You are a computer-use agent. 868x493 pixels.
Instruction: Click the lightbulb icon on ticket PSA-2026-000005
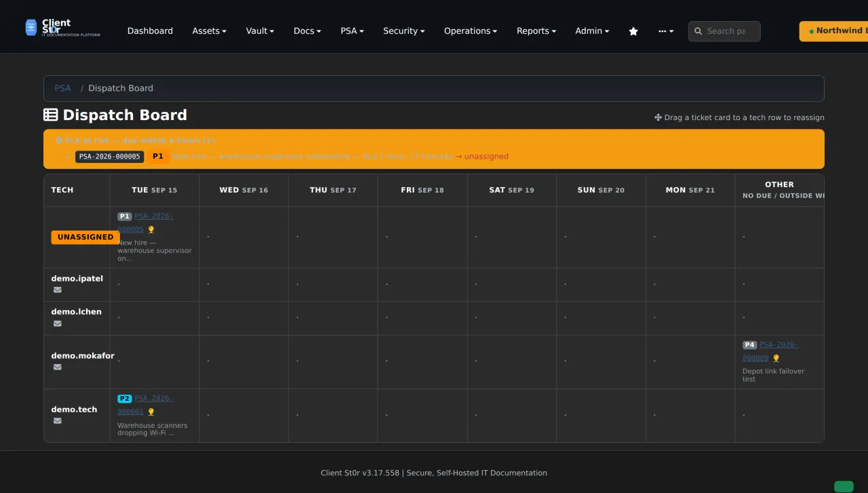pyautogui.click(x=151, y=230)
